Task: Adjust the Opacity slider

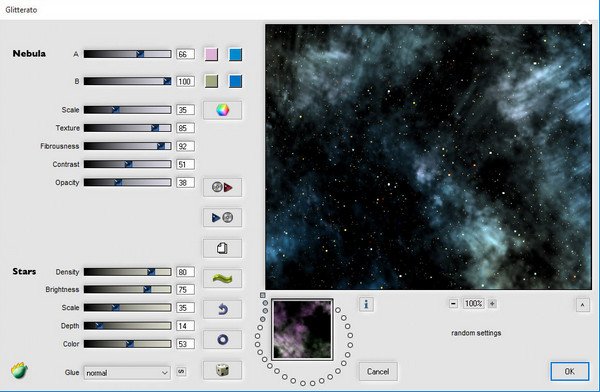Action: [x=127, y=182]
